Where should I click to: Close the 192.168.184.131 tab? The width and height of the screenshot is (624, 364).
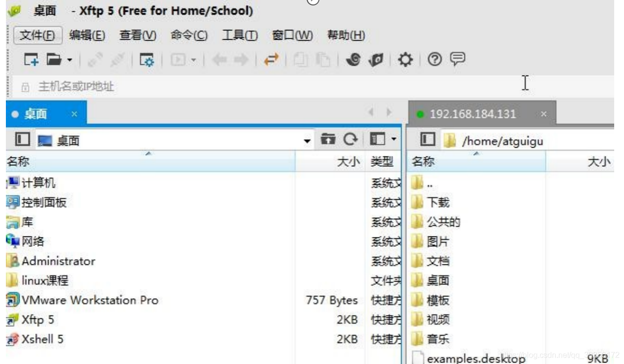[x=543, y=114]
